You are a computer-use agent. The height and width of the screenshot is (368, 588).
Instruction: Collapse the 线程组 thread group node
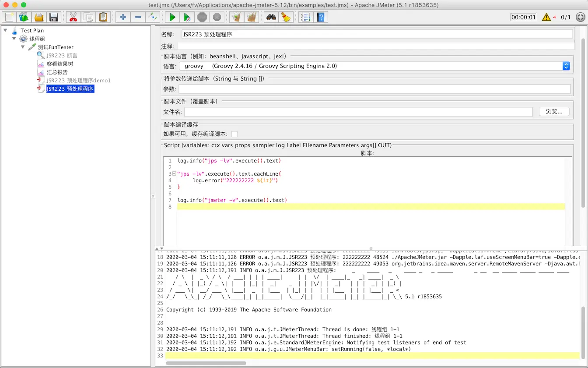click(14, 39)
